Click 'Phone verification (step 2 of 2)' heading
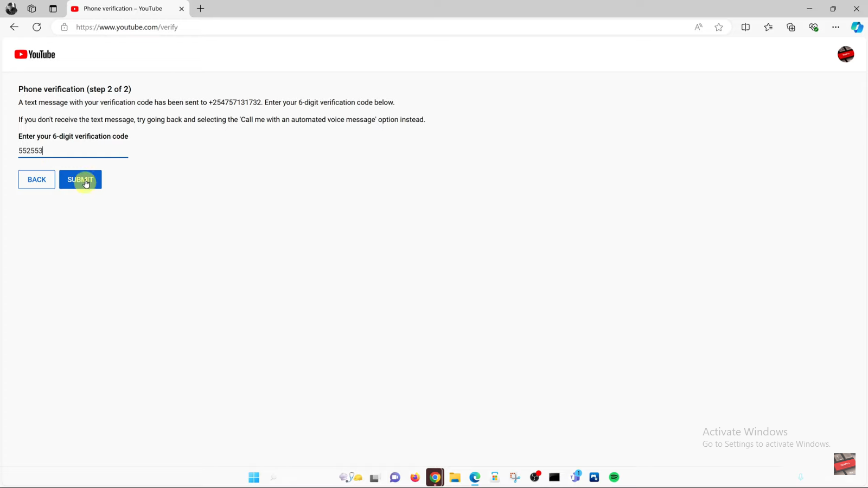Viewport: 868px width, 488px height. (75, 89)
